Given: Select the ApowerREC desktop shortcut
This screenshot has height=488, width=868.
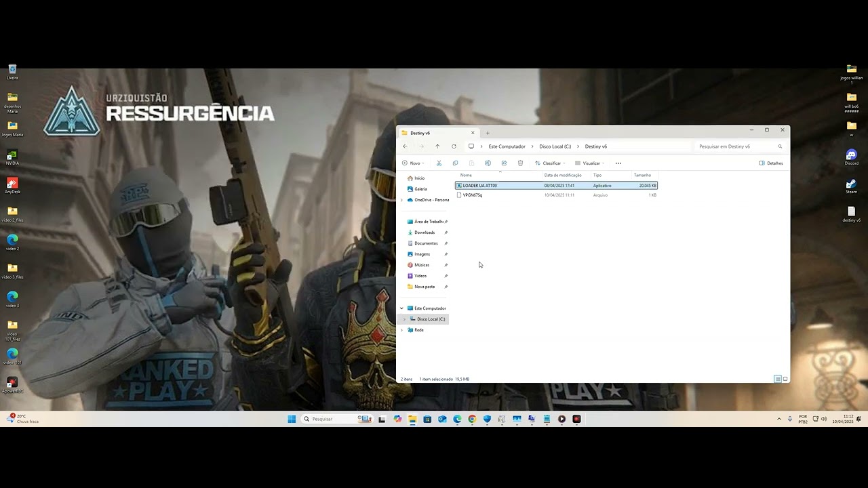Looking at the screenshot, I should pos(12,385).
